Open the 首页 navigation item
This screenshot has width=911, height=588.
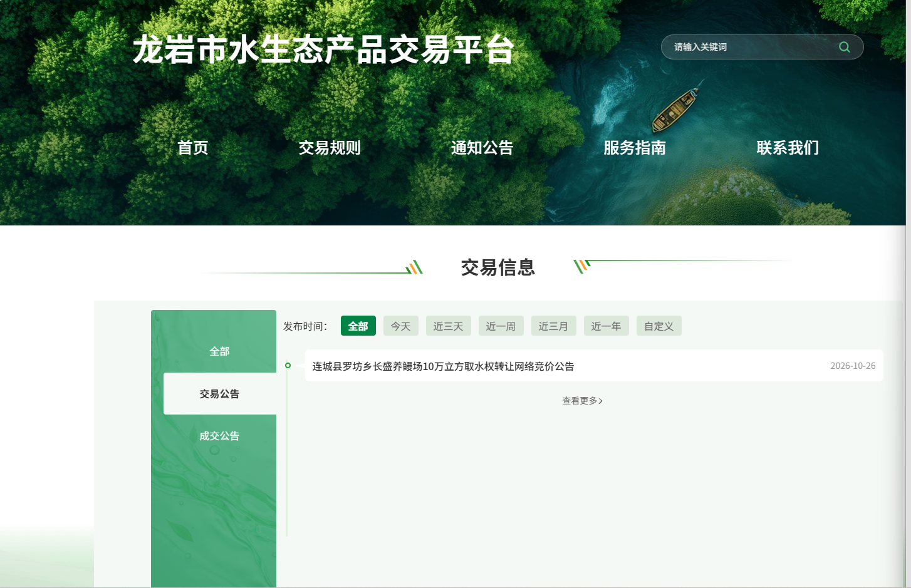coord(193,148)
